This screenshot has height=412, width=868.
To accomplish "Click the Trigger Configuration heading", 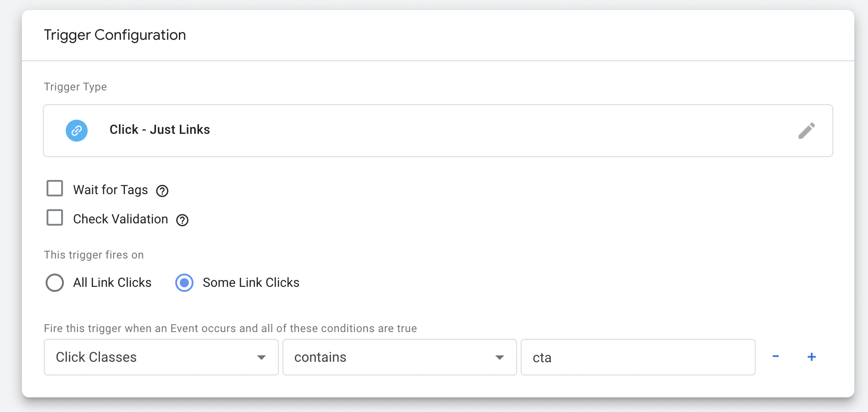I will 115,35.
